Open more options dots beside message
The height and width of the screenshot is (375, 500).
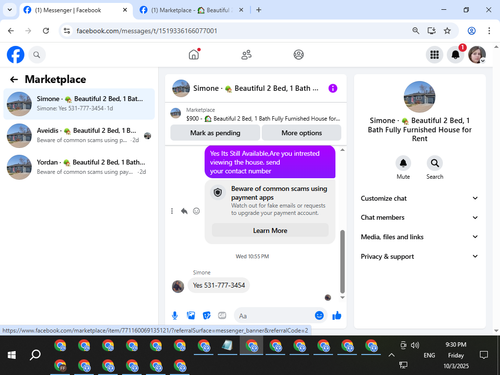[172, 211]
